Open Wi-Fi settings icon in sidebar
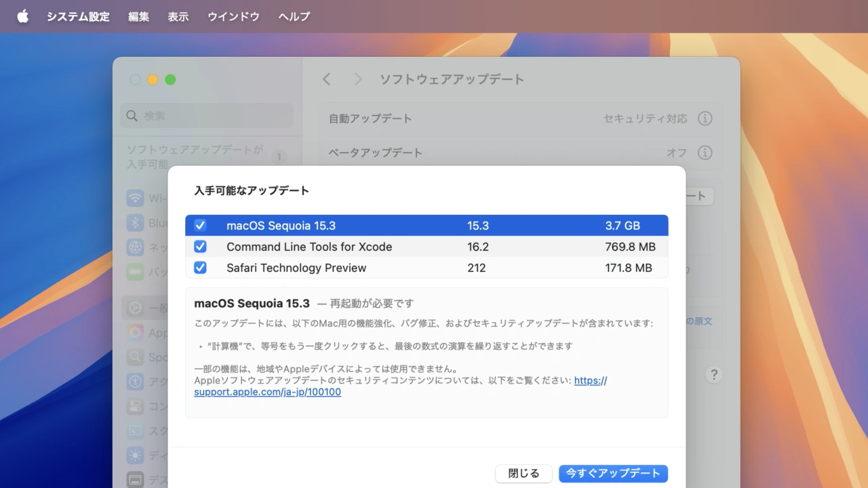Viewport: 868px width, 488px height. (x=135, y=199)
